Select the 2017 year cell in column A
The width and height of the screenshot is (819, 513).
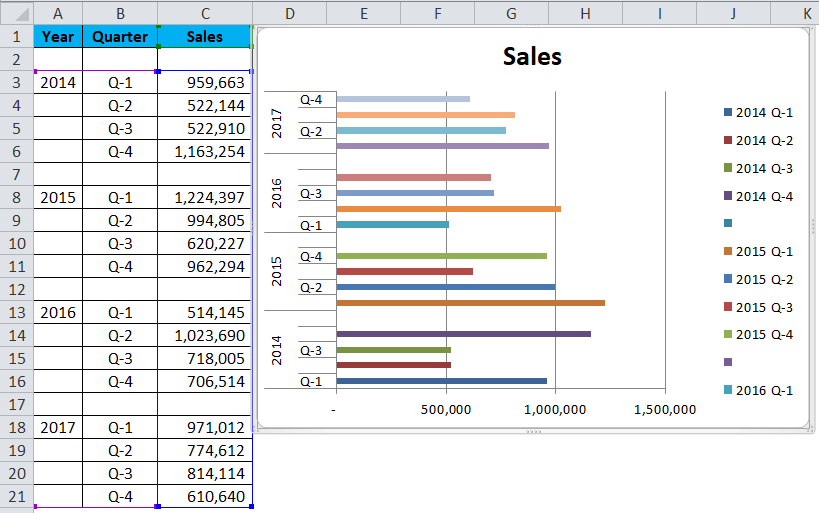58,428
